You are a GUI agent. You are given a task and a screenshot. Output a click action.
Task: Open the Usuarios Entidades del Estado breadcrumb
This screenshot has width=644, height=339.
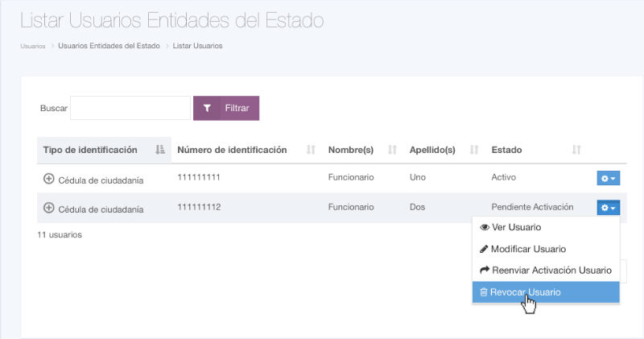(x=109, y=46)
